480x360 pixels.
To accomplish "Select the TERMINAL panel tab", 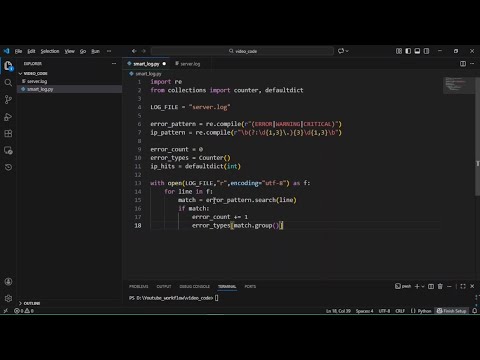I will 227,286.
